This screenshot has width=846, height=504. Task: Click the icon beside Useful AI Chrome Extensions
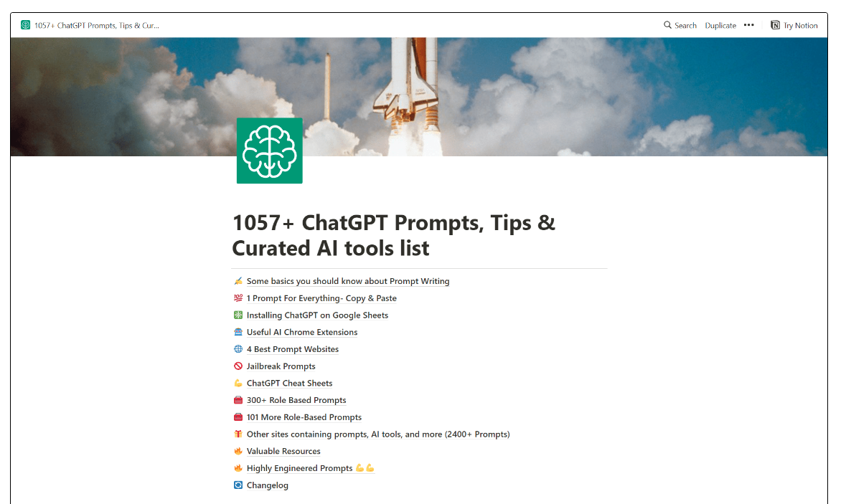[x=238, y=332]
